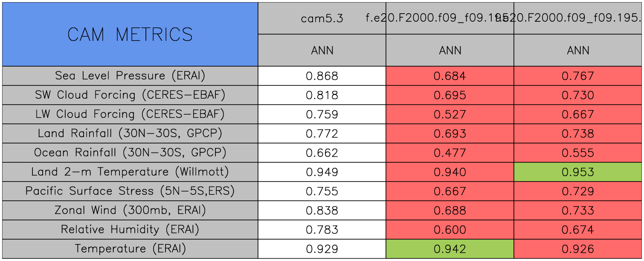Select the ANN subheader under cam5.3

322,50
